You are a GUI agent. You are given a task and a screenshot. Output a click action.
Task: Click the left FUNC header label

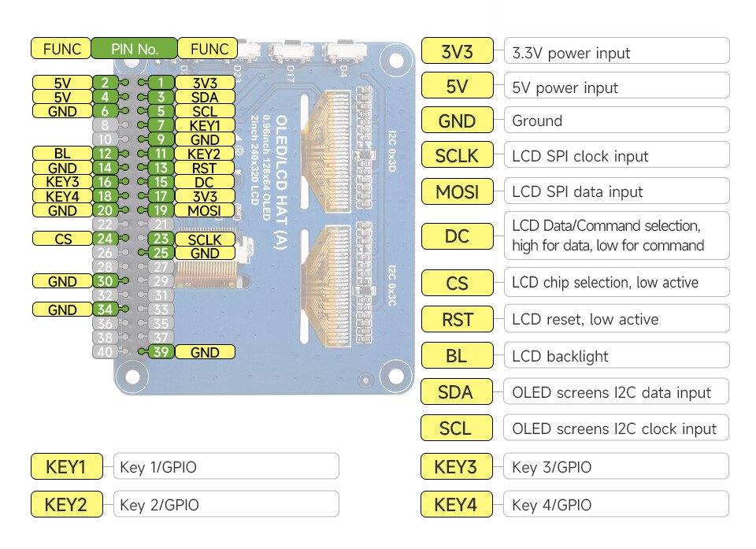61,48
